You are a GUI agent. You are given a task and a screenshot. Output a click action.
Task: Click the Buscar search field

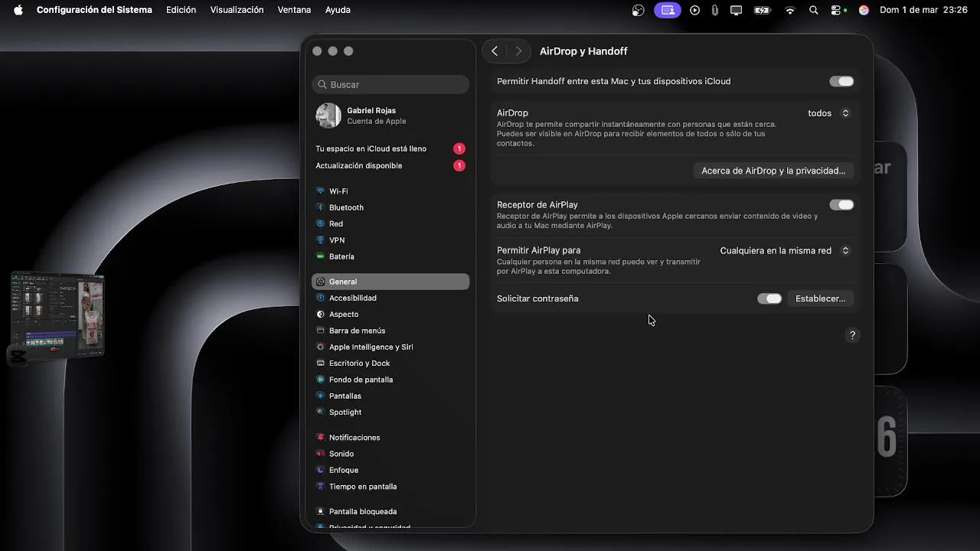click(390, 84)
